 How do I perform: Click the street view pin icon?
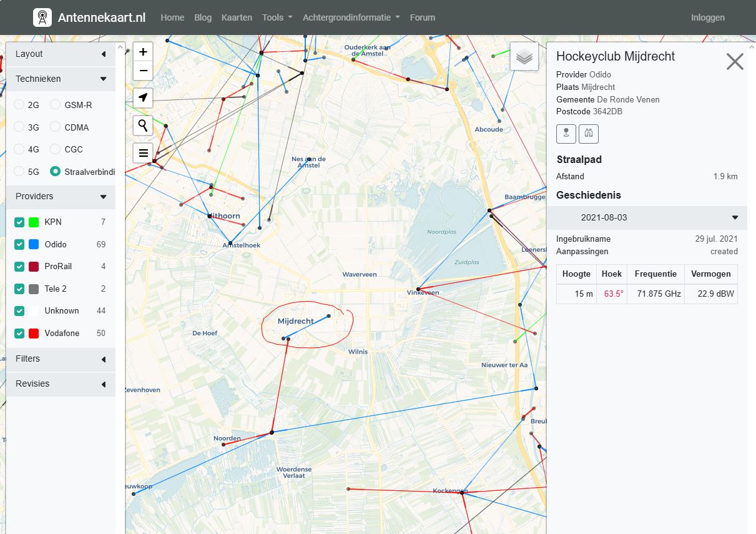(566, 133)
